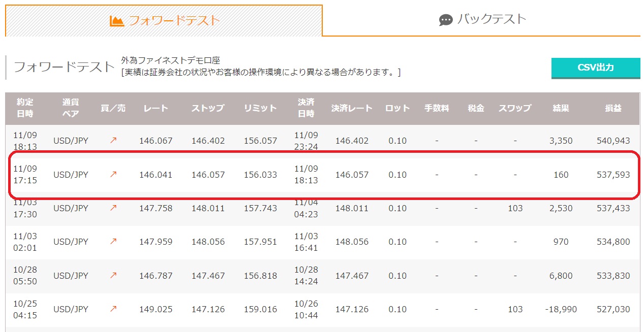Click the 損益 column header
Image resolution: width=644 pixels, height=332 pixels.
tap(613, 108)
